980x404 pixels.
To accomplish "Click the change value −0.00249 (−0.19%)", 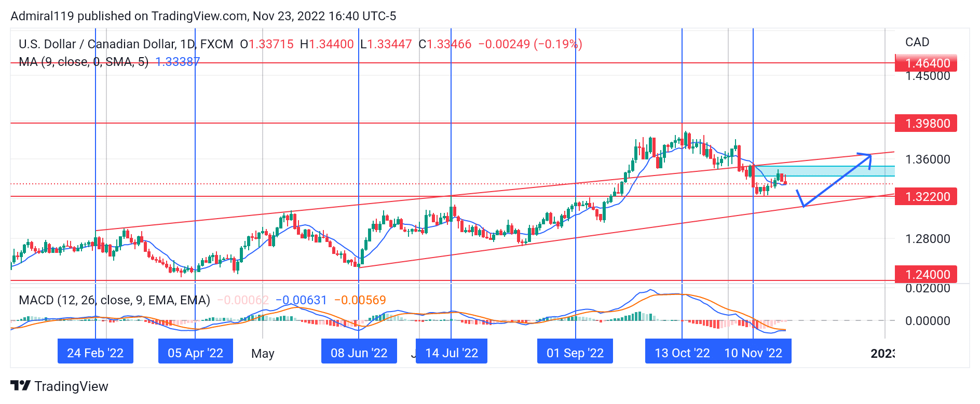I will click(x=530, y=44).
